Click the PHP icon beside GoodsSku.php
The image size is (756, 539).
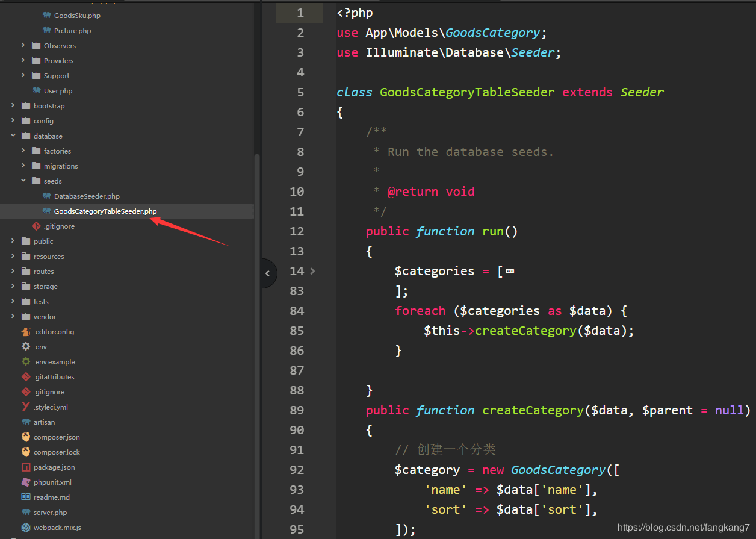tap(47, 16)
